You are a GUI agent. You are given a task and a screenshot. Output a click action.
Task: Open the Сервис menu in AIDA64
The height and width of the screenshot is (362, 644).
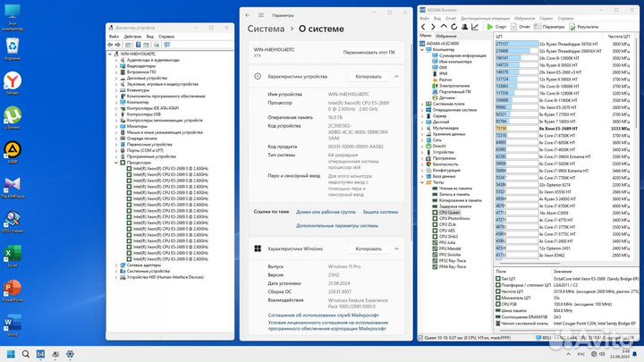tap(546, 18)
